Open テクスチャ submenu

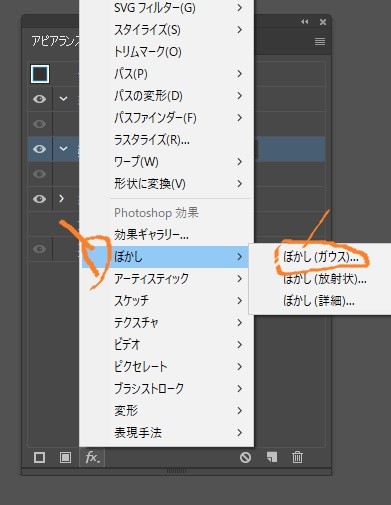pos(166,323)
